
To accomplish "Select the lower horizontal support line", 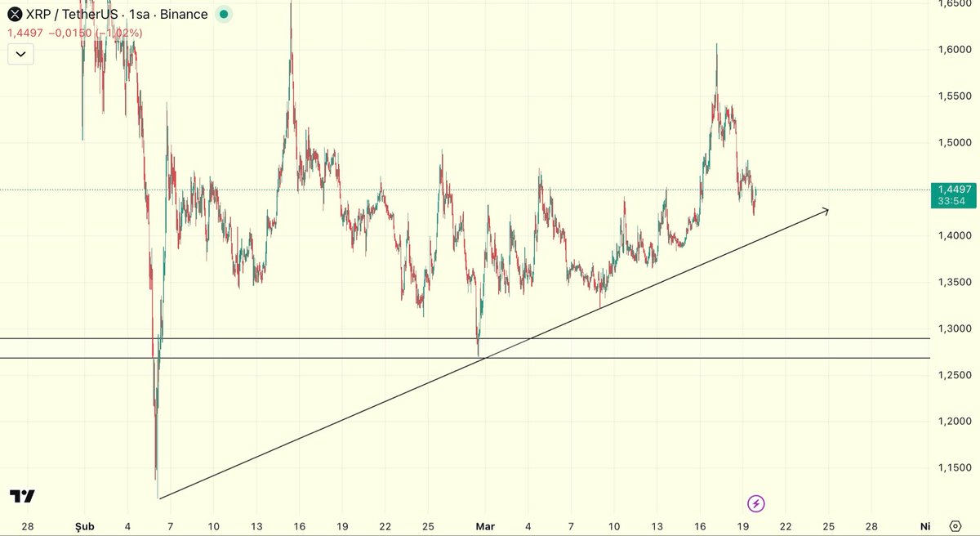I will (x=465, y=358).
